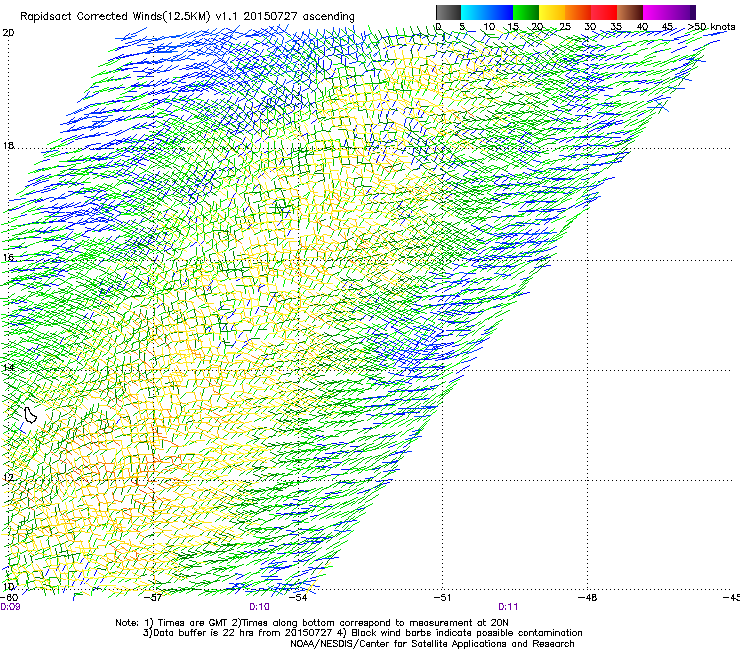Image resolution: width=740 pixels, height=650 pixels.
Task: Click legend scale value '35'
Action: pos(616,27)
